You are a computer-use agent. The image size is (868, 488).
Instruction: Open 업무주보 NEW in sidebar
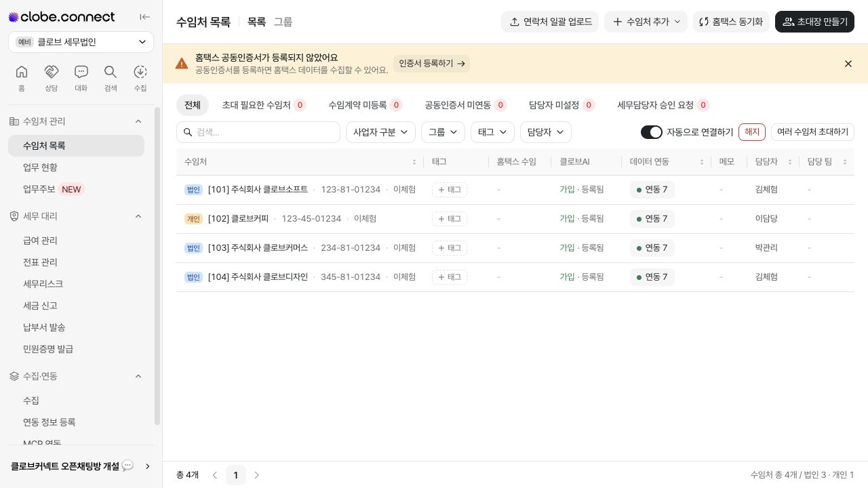[x=76, y=189]
